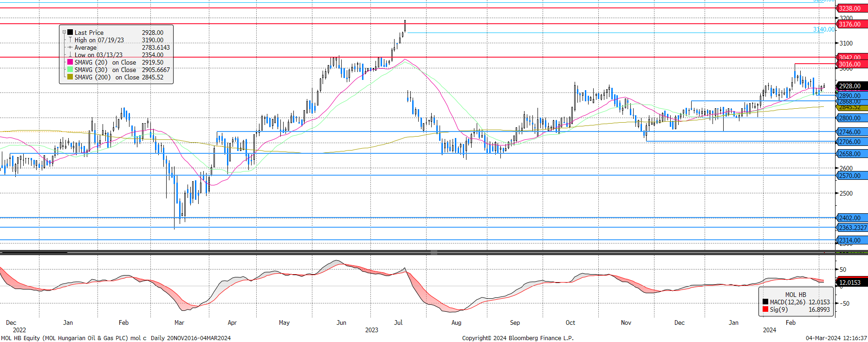
Task: Select SMAVG (200) on Close label
Action: [107, 77]
